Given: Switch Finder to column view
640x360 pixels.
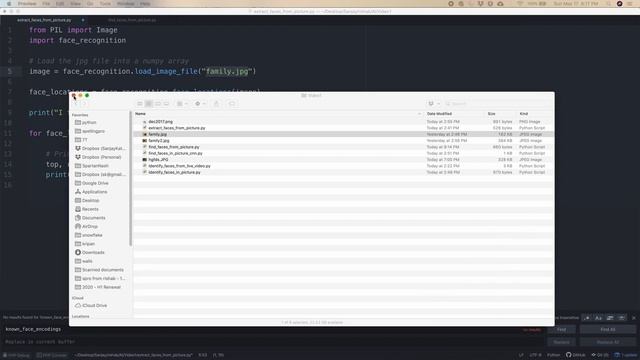Looking at the screenshot, I should tap(158, 104).
